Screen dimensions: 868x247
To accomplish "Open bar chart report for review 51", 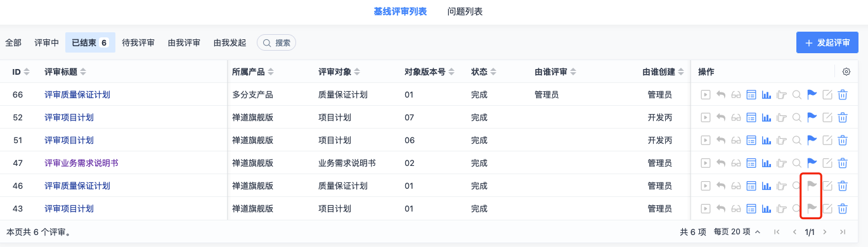I will tap(766, 141).
